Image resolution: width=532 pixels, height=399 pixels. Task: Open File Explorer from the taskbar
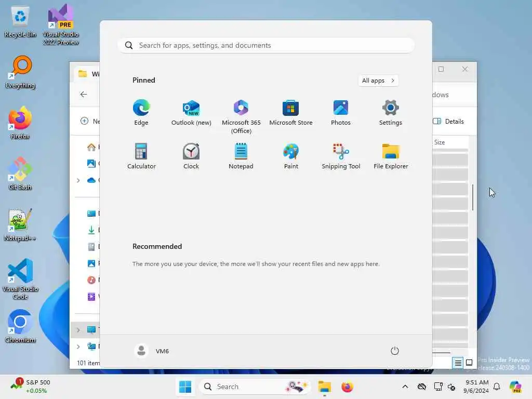click(x=324, y=387)
